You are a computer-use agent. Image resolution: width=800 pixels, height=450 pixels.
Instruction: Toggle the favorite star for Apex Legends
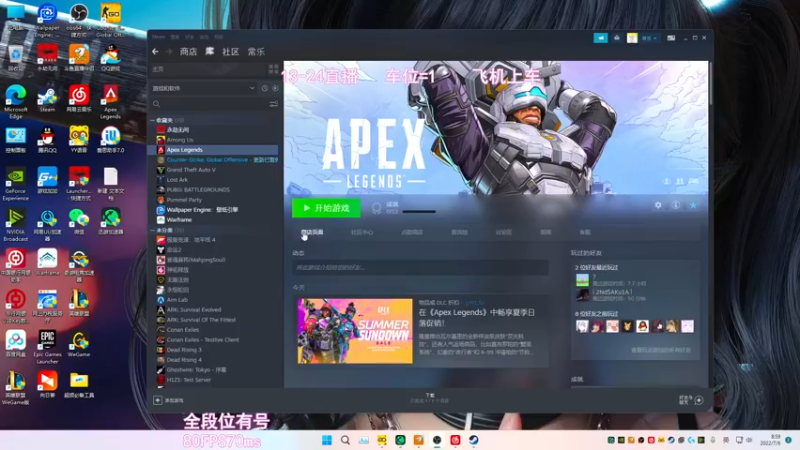(693, 205)
